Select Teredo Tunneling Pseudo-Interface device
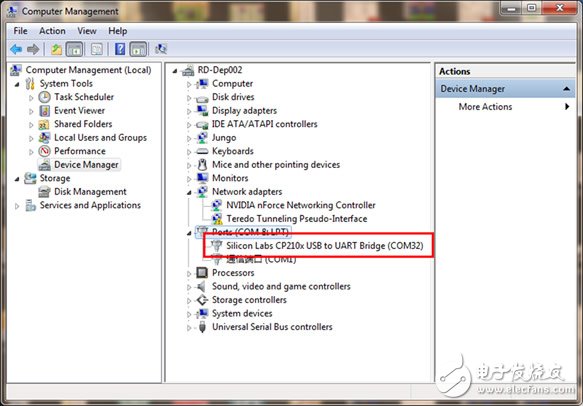Viewport: 583px width, 406px height. (297, 219)
